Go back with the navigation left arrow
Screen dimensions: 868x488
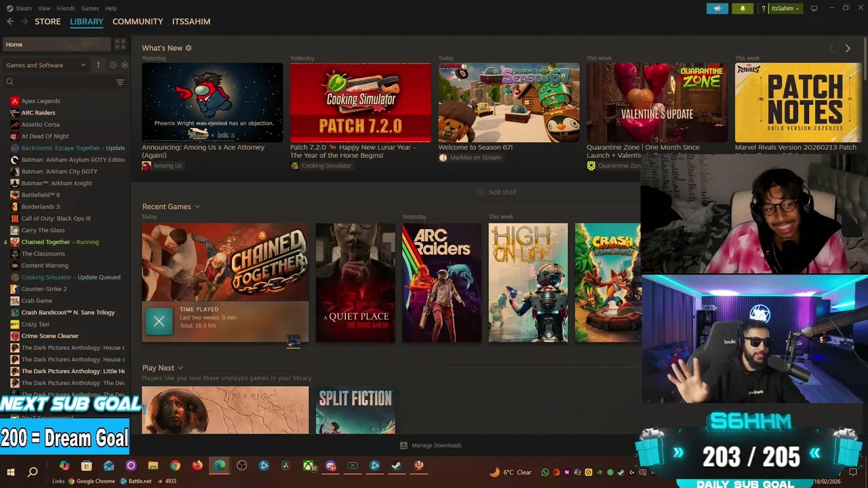[10, 22]
